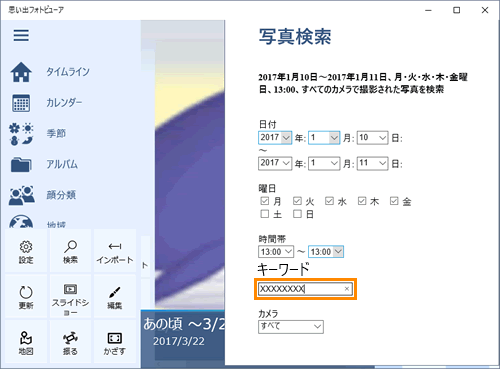Screen dimensions: 500x369
Task: Open the カメラ すべて dropdown
Action: click(291, 327)
